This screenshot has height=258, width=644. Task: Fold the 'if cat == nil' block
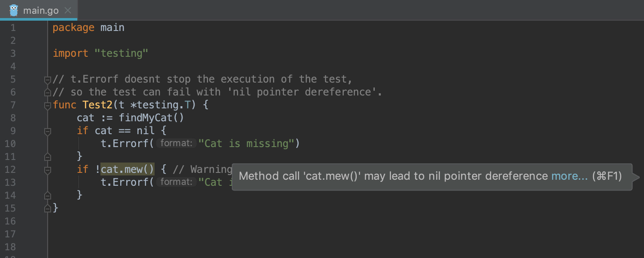click(48, 131)
